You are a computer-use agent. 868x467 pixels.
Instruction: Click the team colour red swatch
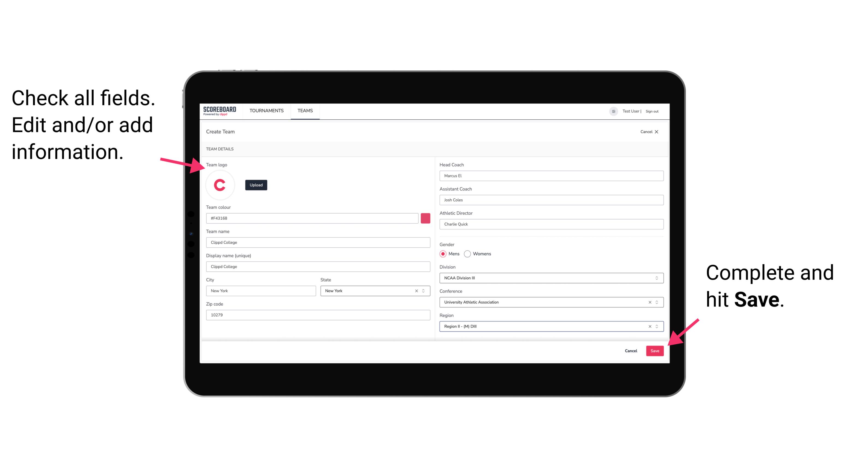point(425,218)
